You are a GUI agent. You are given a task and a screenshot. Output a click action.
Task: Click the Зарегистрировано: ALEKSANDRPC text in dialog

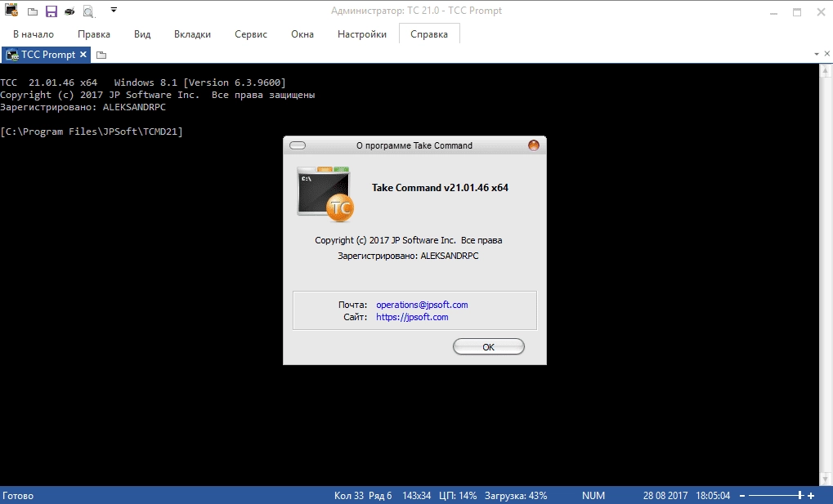click(408, 256)
